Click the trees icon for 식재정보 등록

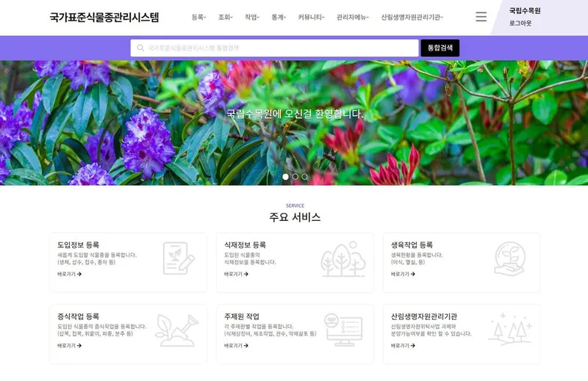(x=343, y=259)
